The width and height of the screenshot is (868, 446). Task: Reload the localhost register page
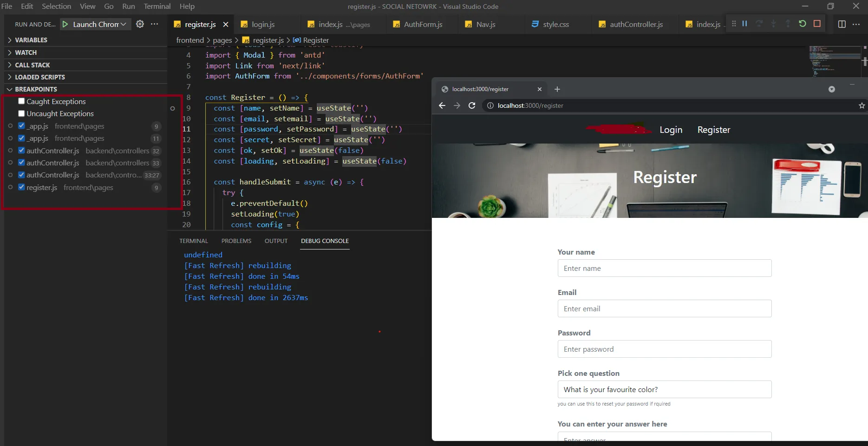(472, 105)
